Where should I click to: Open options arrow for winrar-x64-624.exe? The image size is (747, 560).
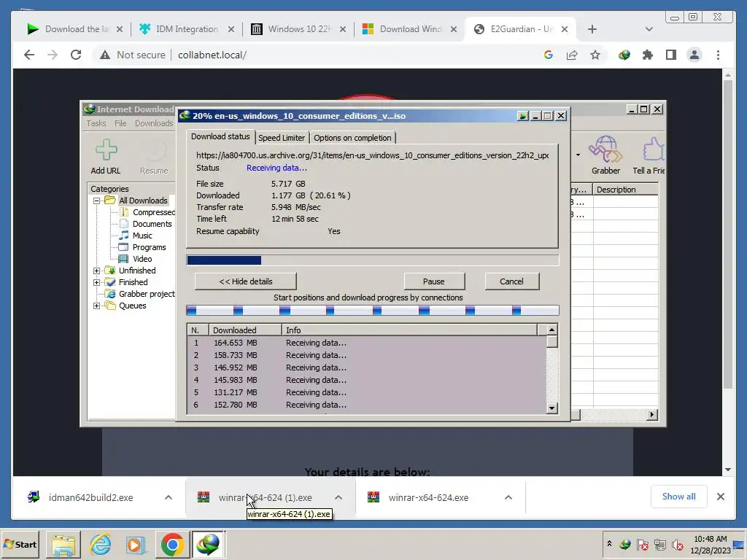508,497
